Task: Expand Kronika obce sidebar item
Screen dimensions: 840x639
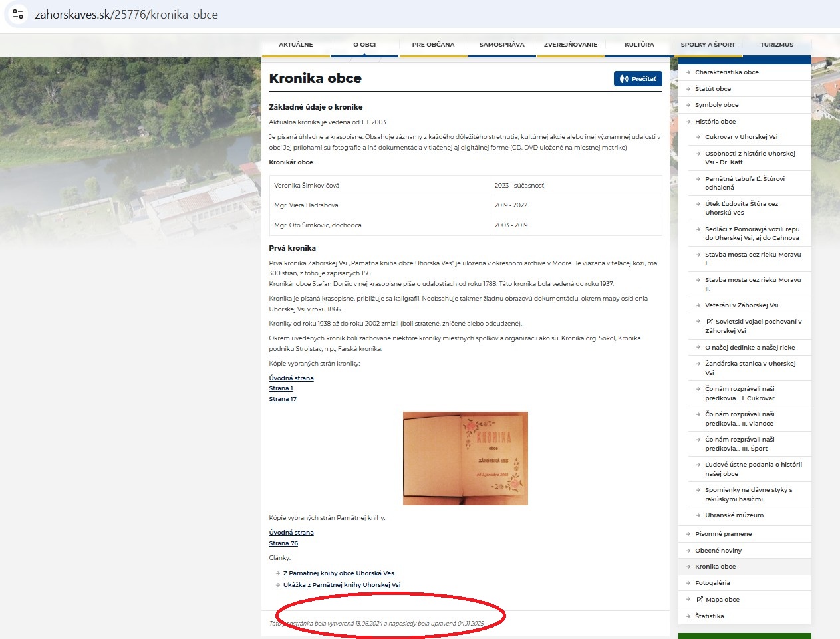Action: [x=715, y=567]
